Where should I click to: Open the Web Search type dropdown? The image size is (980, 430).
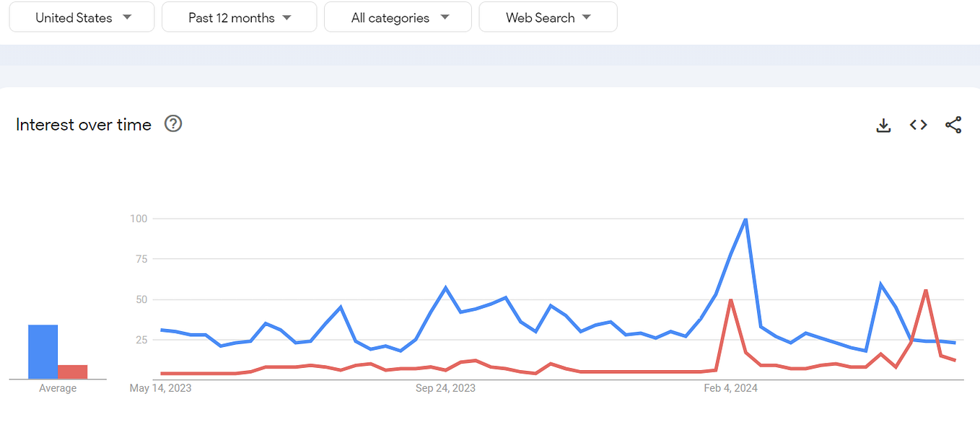[548, 17]
